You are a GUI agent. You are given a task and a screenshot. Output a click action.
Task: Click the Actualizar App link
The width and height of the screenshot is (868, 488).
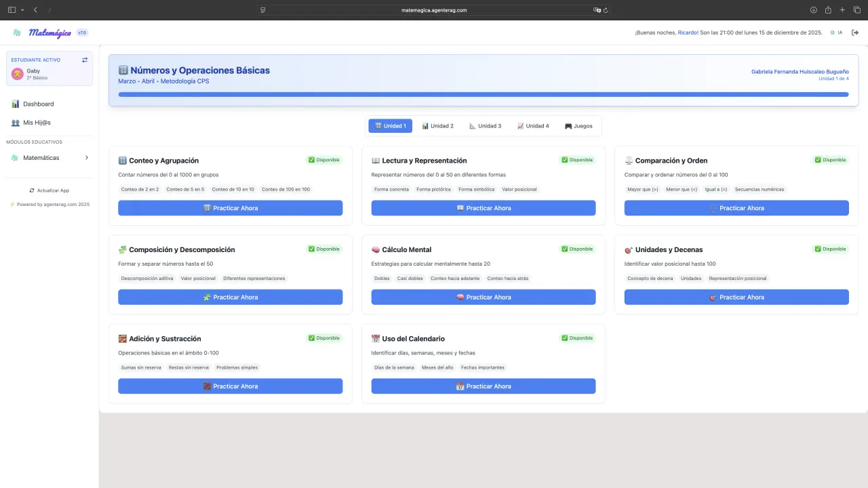tap(49, 190)
